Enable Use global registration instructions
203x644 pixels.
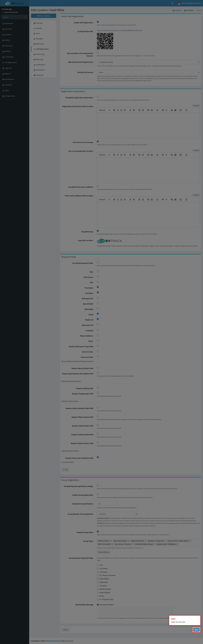(98, 97)
